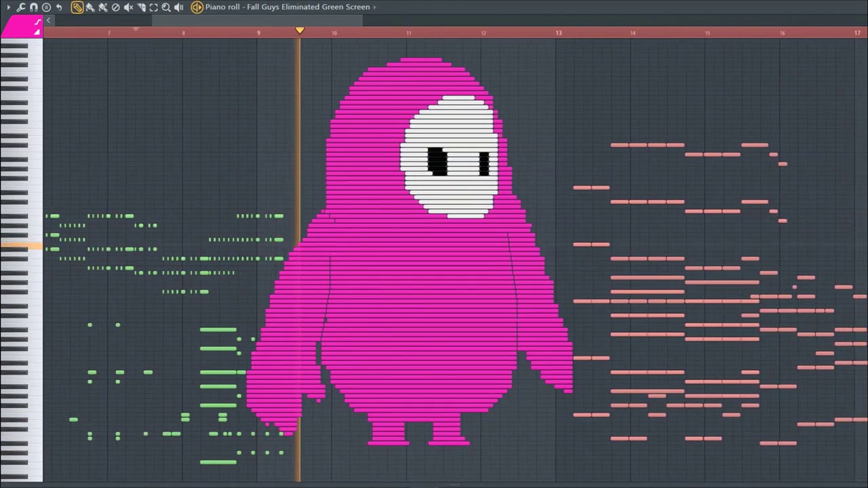Click bar number 13 on the ruler
The height and width of the screenshot is (488, 868).
coord(559,33)
